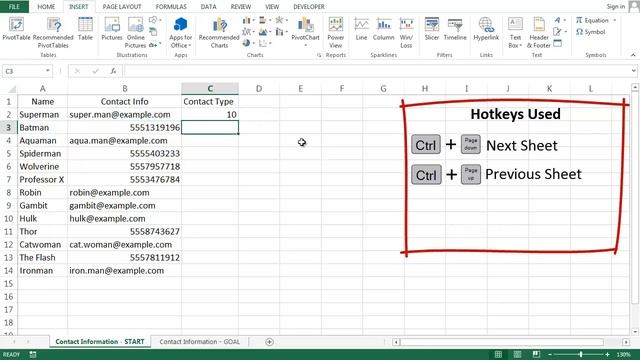This screenshot has width=640, height=360.
Task: Switch to the DEVELOPER tab
Action: pyautogui.click(x=309, y=7)
